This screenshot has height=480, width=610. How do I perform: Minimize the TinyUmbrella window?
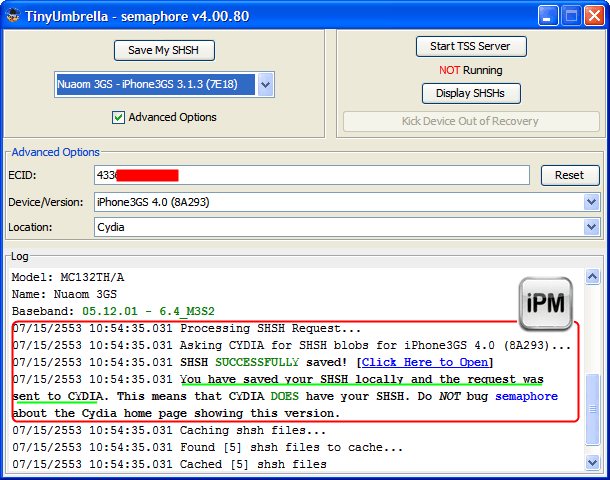548,16
